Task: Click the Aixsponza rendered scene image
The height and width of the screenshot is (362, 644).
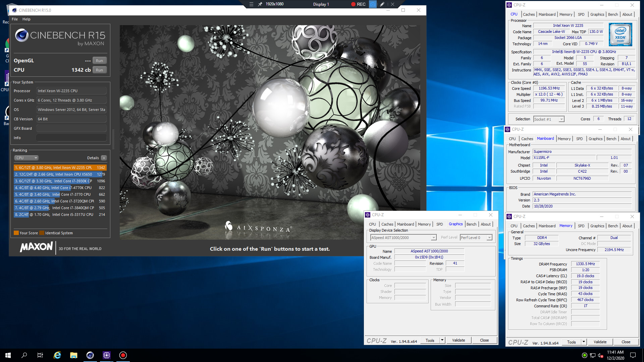Action: 270,132
